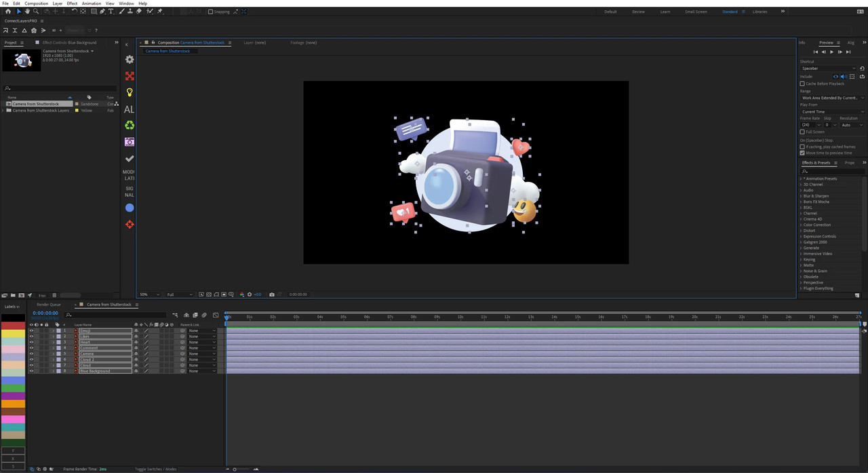Screen dimensions: 868x473
Task: Toggle the timeline Graph Editor button
Action: [216, 315]
